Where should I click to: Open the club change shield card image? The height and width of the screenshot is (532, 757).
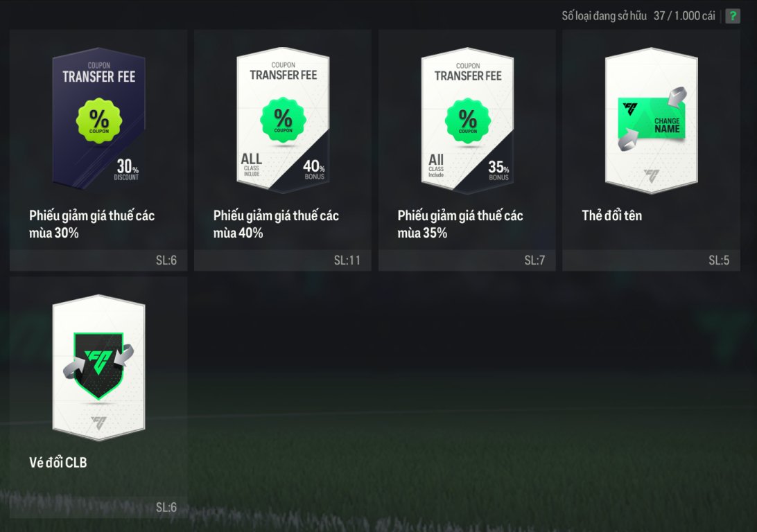point(99,368)
